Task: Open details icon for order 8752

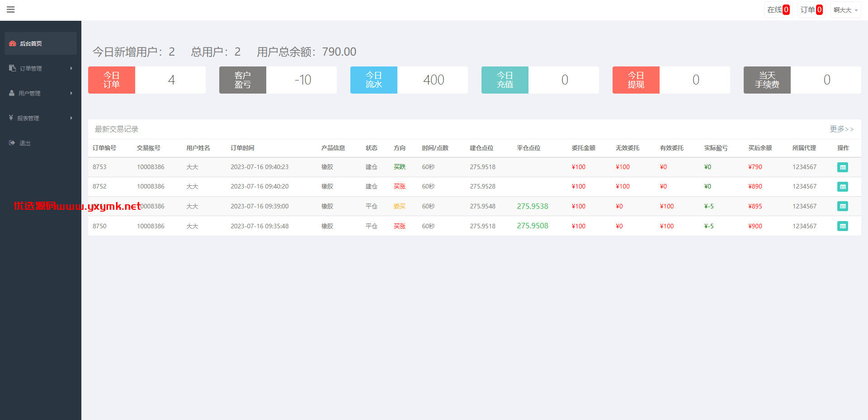Action: 843,187
